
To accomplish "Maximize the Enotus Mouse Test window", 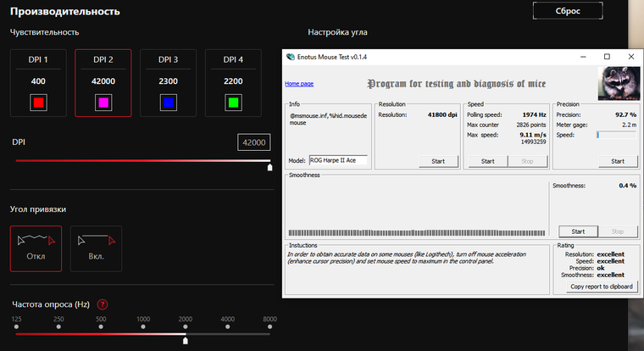I will pyautogui.click(x=607, y=57).
